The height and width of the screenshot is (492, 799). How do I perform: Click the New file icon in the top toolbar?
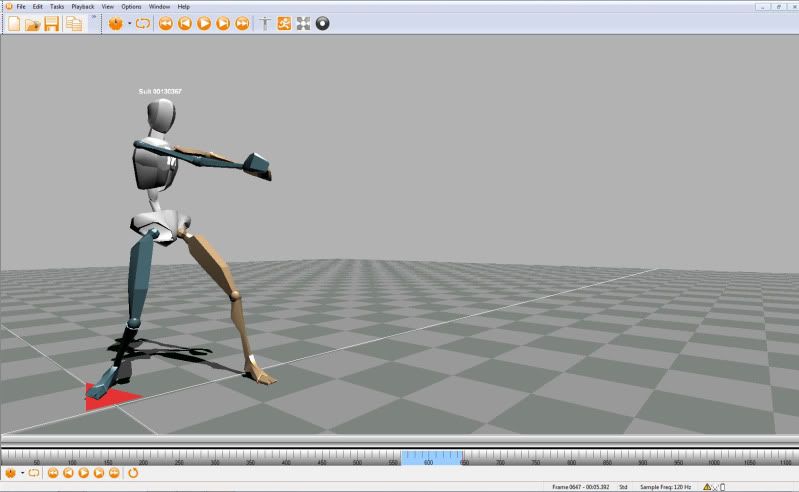point(14,23)
